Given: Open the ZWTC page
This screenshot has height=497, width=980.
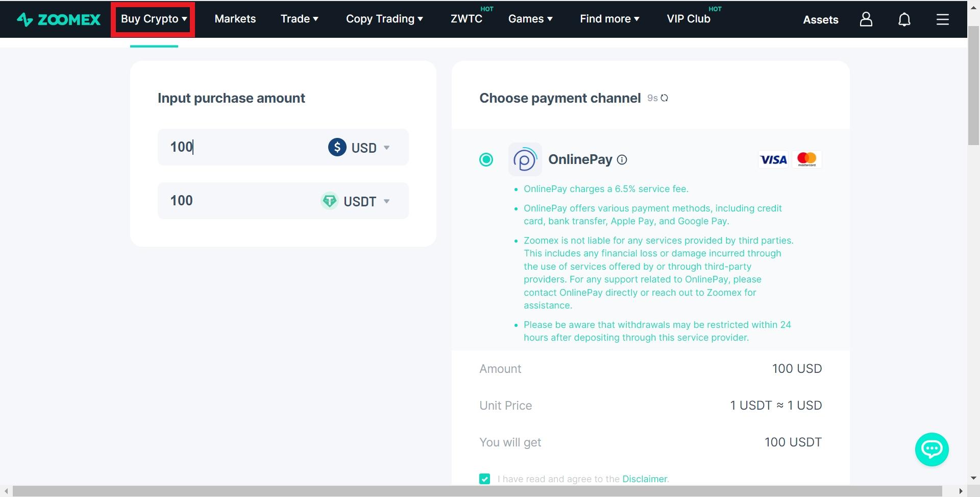Looking at the screenshot, I should pos(466,19).
